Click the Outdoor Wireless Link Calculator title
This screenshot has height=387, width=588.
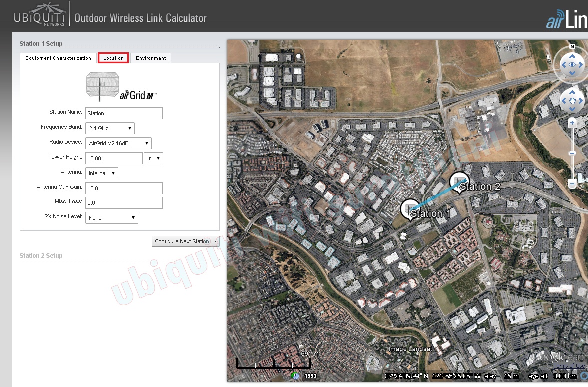click(x=141, y=18)
